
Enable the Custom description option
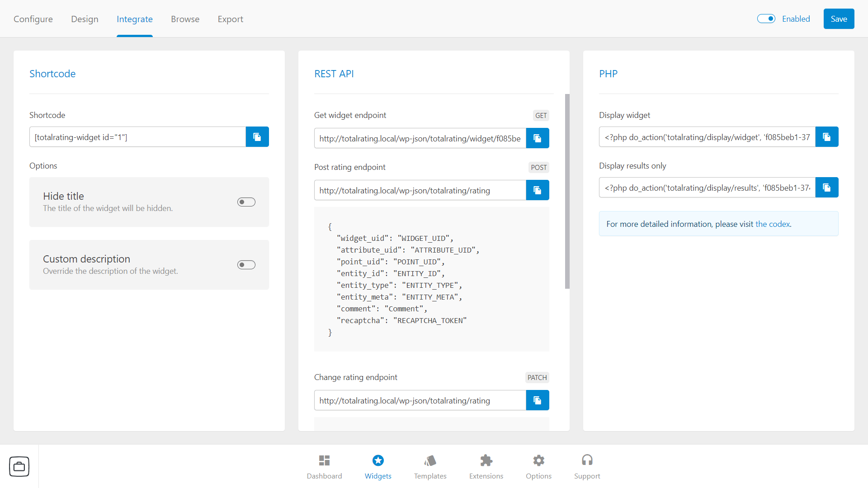click(x=246, y=265)
